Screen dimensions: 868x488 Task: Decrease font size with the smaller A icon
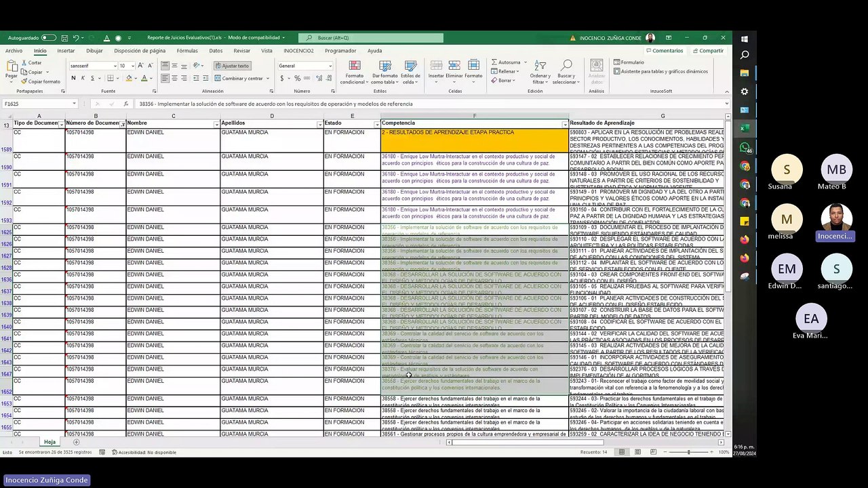[150, 66]
